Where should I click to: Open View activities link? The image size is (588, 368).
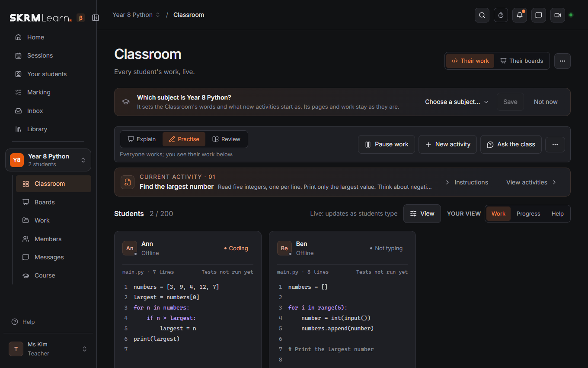point(531,182)
